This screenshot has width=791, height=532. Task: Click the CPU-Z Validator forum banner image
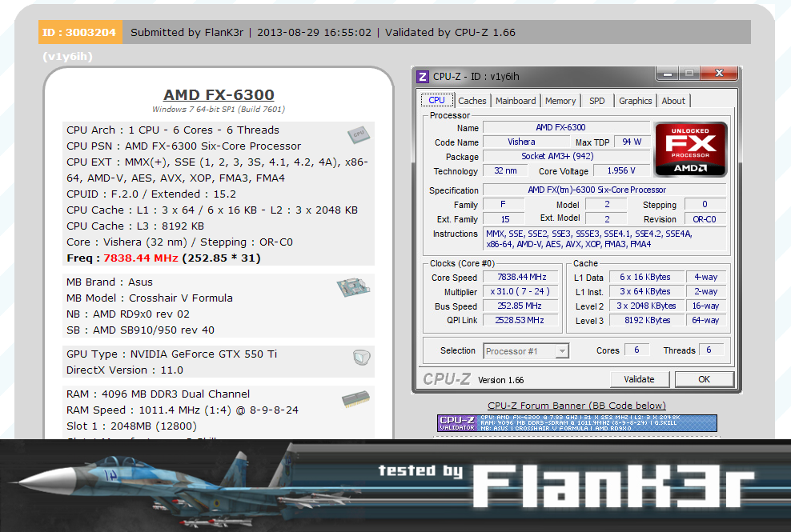577,423
